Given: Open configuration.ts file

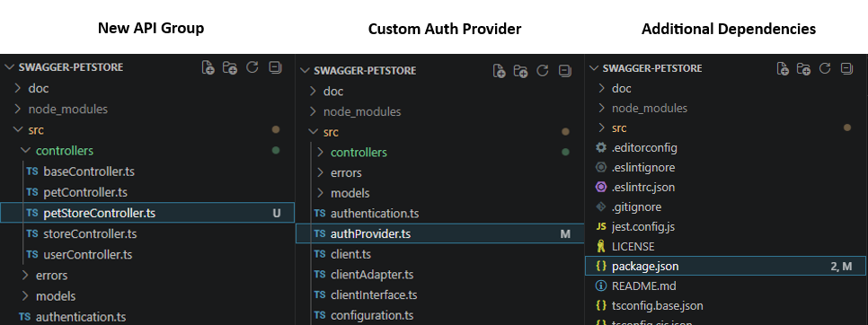Looking at the screenshot, I should (372, 316).
